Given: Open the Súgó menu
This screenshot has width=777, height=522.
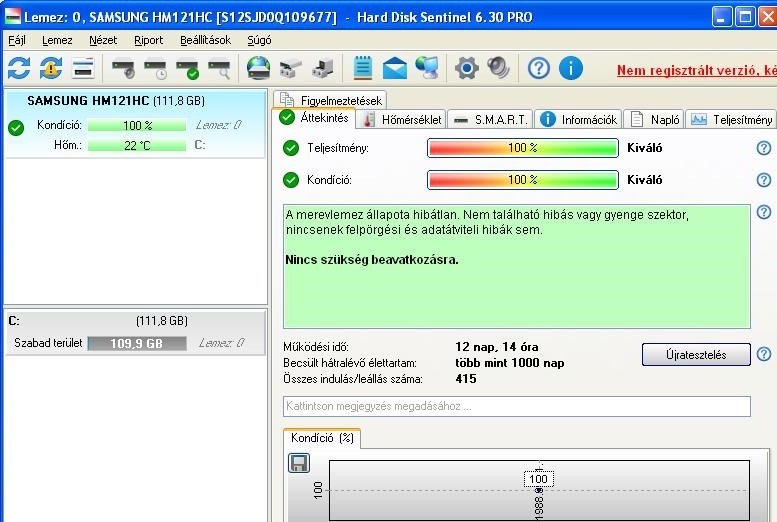Looking at the screenshot, I should click(259, 40).
